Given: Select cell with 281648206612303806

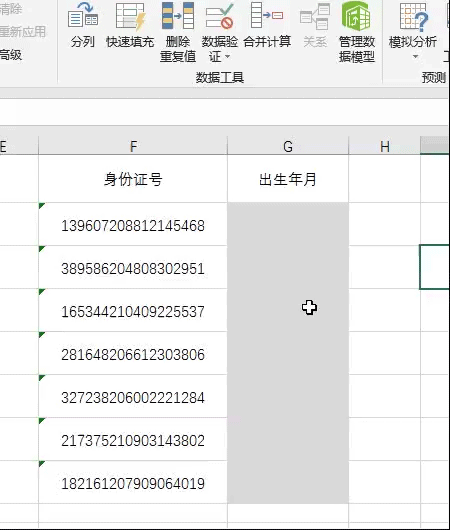Looking at the screenshot, I should click(x=133, y=353).
